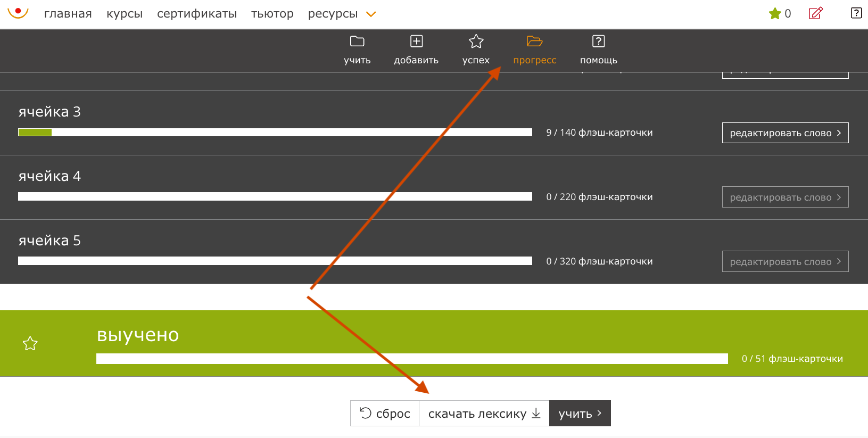
Task: Expand the ресурсы dropdown arrow
Action: (x=371, y=14)
